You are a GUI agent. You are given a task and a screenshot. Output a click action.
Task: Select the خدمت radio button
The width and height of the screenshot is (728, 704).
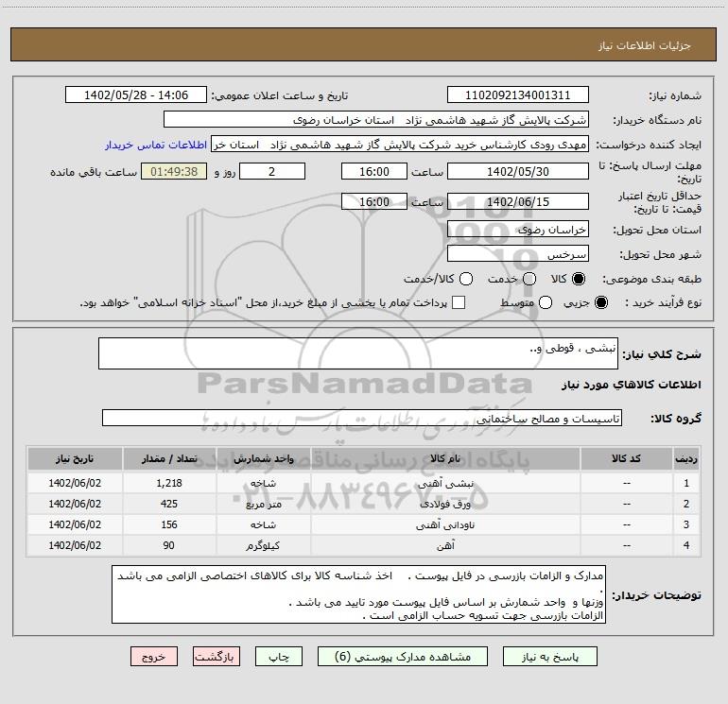click(529, 279)
